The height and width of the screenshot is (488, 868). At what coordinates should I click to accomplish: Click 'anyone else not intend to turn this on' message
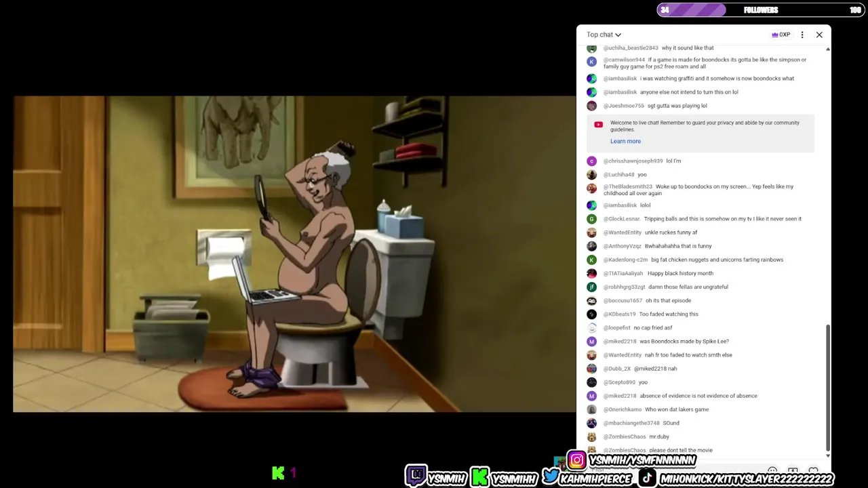pyautogui.click(x=689, y=92)
